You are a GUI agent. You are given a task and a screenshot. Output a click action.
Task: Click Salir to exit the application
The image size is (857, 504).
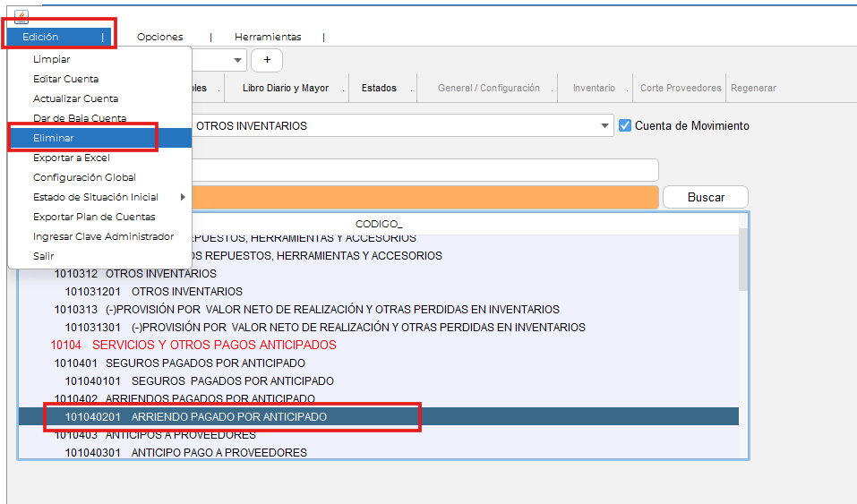click(44, 256)
